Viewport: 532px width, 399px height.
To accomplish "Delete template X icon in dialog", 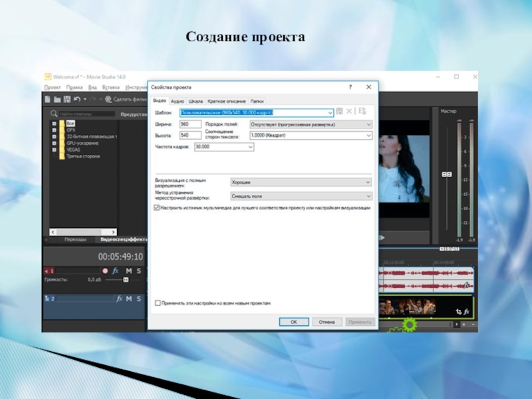I will pos(350,112).
